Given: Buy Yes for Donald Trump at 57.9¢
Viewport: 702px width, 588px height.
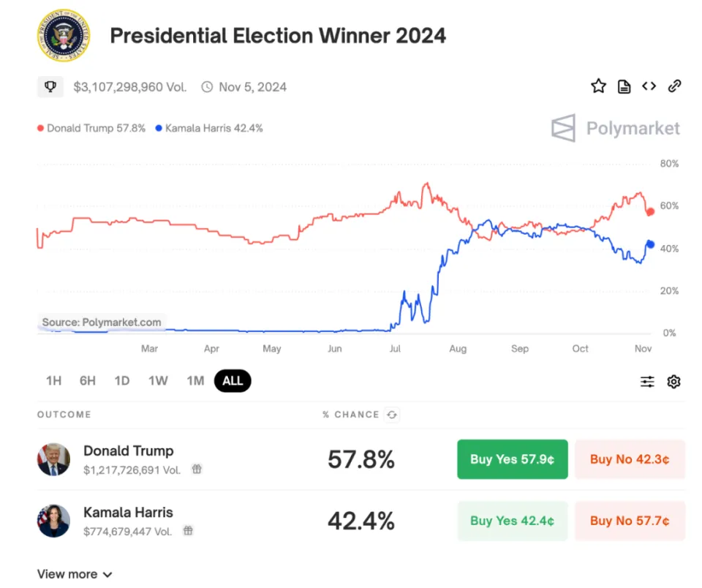Looking at the screenshot, I should pos(512,459).
